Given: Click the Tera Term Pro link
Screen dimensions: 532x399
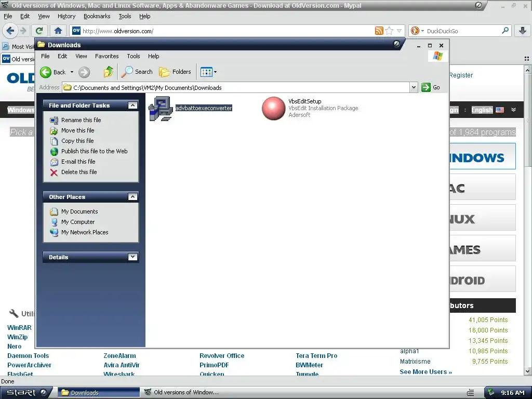Looking at the screenshot, I should click(316, 356).
